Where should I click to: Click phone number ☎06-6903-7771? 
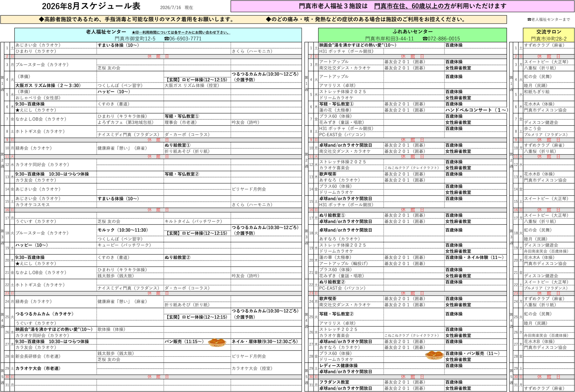pyautogui.click(x=183, y=39)
